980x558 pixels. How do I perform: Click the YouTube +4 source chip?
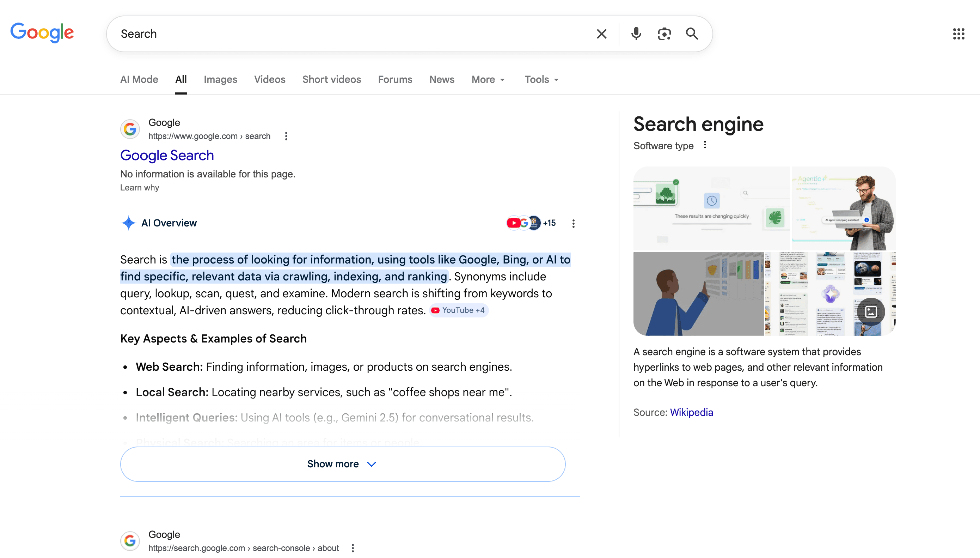pos(459,310)
